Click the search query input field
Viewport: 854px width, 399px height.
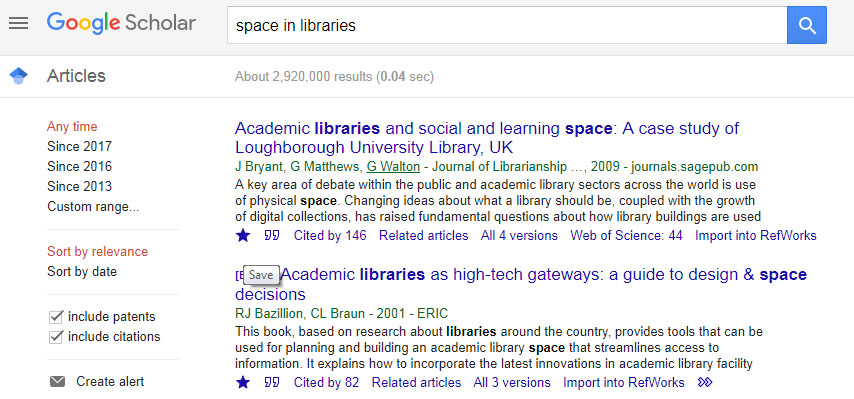click(507, 25)
